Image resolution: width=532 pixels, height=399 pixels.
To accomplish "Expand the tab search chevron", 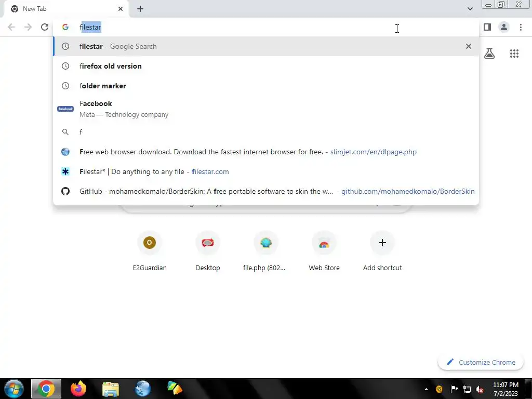I will [470, 9].
